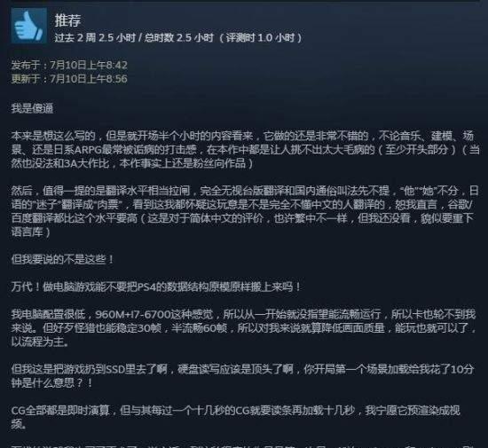This screenshot has width=488, height=448.
Task: Click the 发布于 7月10日上午8:42 date
Action: (69, 65)
